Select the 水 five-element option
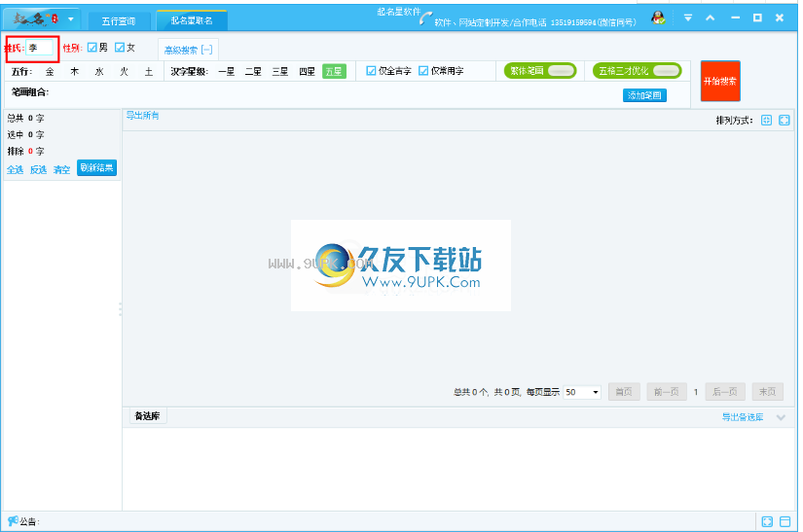Viewport: 803px width, 532px height. 99,72
